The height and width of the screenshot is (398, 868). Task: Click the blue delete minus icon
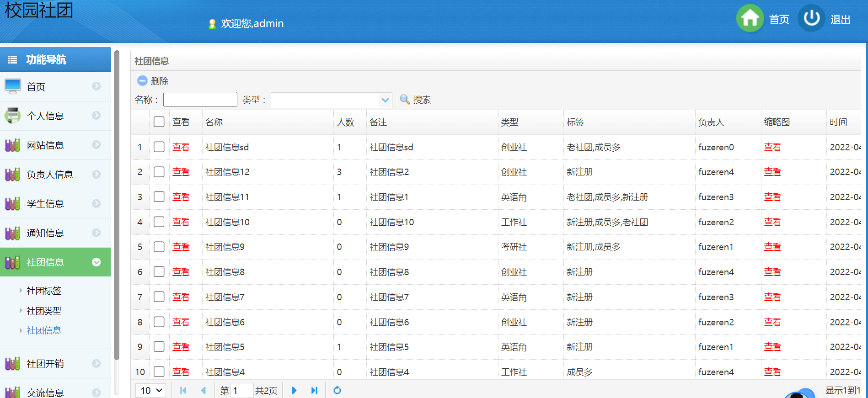point(142,81)
